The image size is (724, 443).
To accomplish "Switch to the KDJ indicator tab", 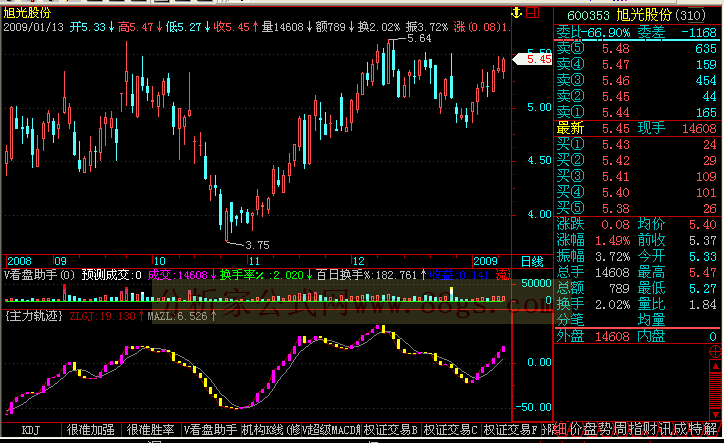I will [x=31, y=430].
